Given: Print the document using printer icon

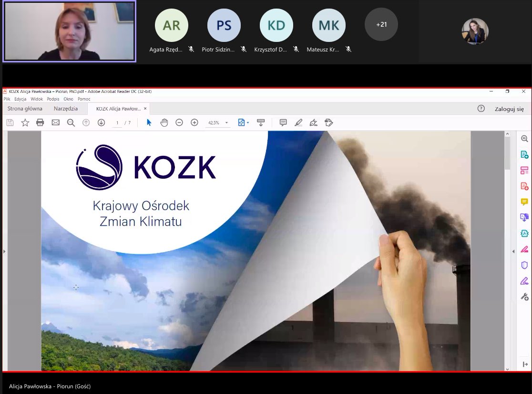Looking at the screenshot, I should coord(40,122).
